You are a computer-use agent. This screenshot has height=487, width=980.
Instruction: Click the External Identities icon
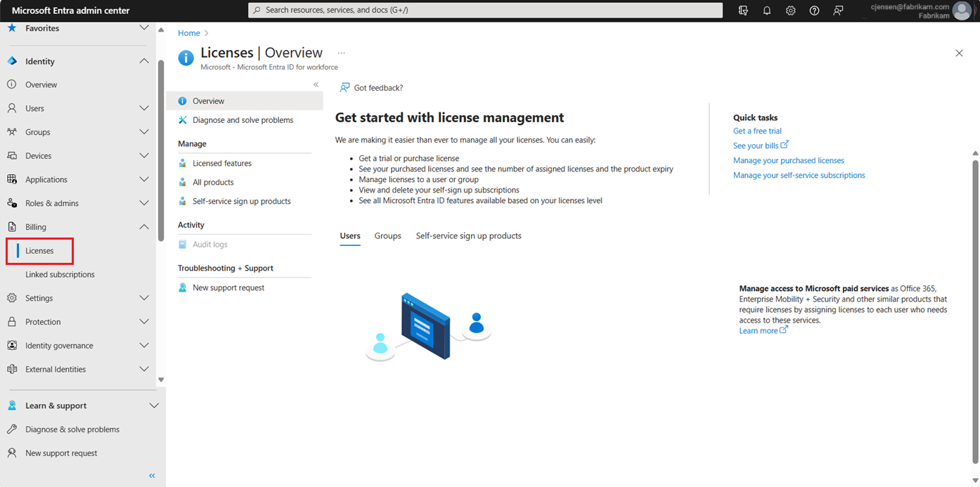click(12, 369)
